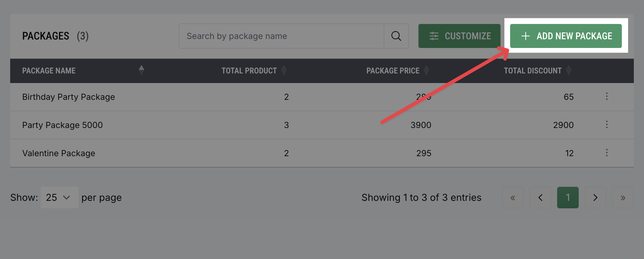The height and width of the screenshot is (259, 644).
Task: Click the Valentine Package row name
Action: [59, 153]
